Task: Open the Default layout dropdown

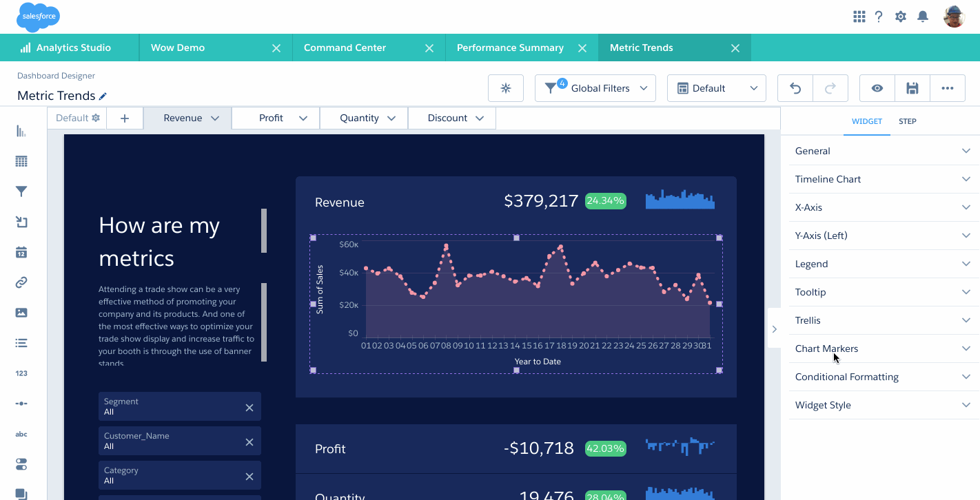Action: [717, 88]
